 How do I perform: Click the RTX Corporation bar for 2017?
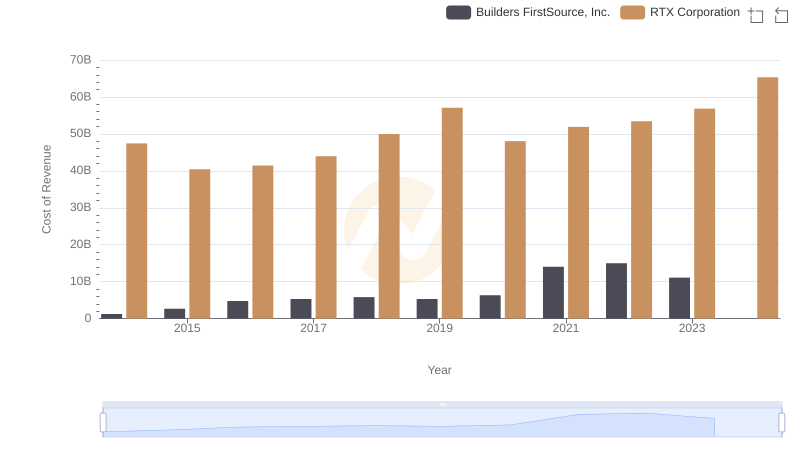[x=326, y=238]
